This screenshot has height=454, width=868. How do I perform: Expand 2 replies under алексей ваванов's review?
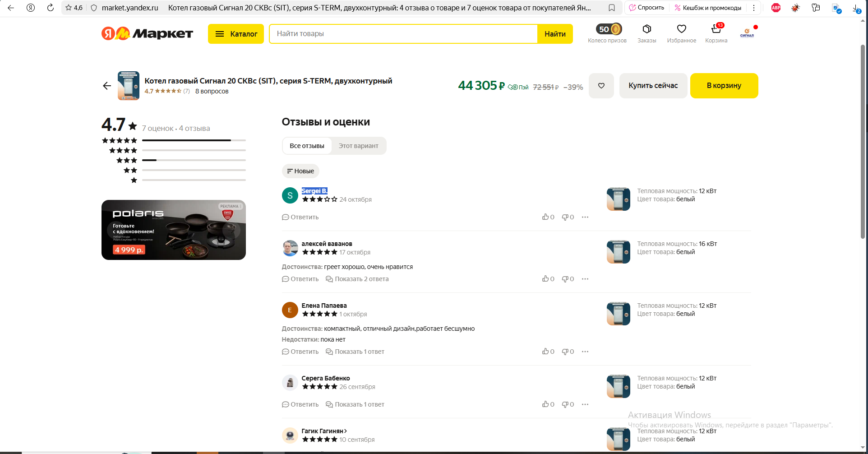click(357, 279)
